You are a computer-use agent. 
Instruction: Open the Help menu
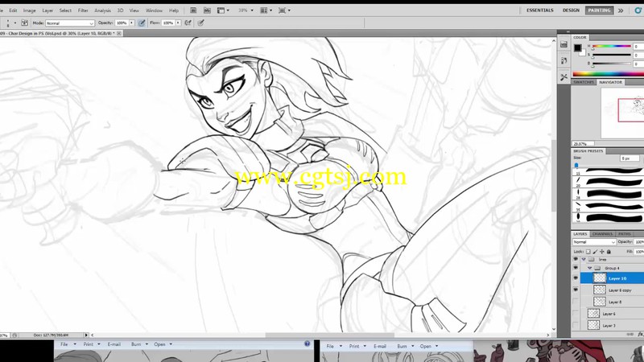pyautogui.click(x=174, y=10)
